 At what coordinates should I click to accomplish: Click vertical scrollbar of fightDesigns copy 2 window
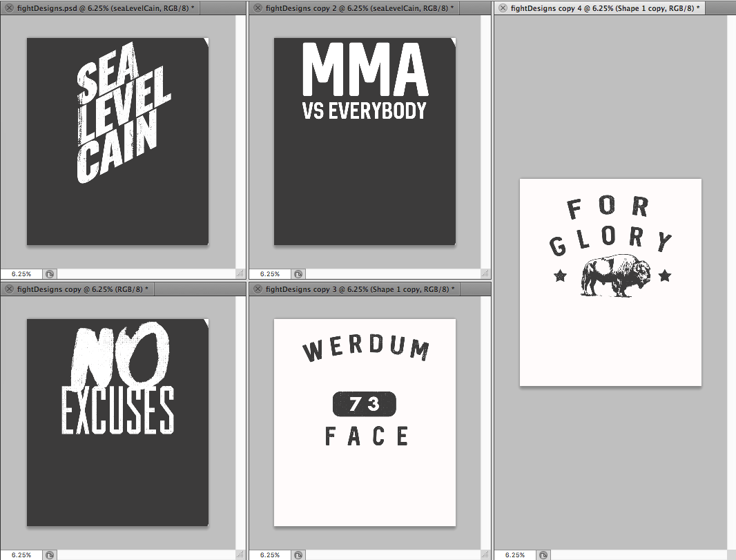485,142
